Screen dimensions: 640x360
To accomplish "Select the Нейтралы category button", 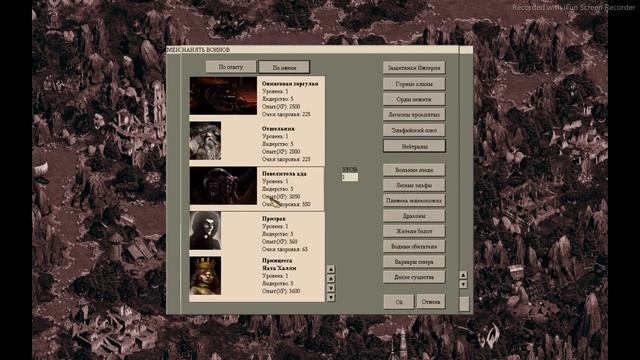I will tap(414, 146).
